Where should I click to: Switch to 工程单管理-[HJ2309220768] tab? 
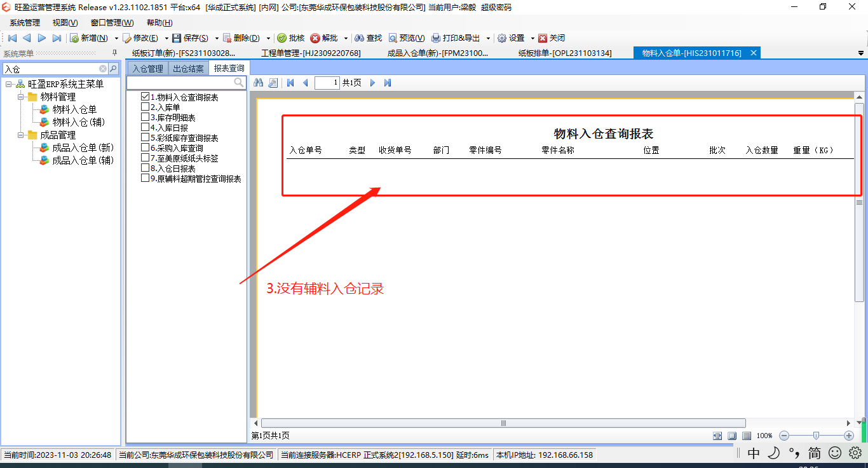pos(311,53)
